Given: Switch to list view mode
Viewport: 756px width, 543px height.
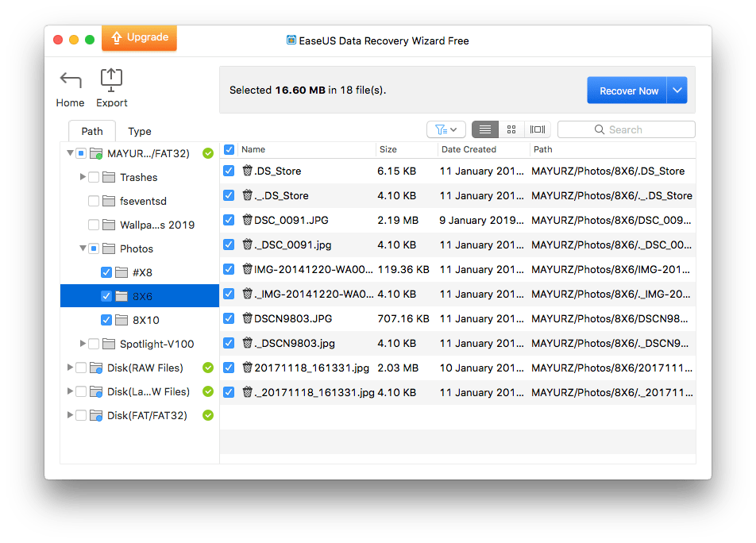Looking at the screenshot, I should tap(485, 129).
